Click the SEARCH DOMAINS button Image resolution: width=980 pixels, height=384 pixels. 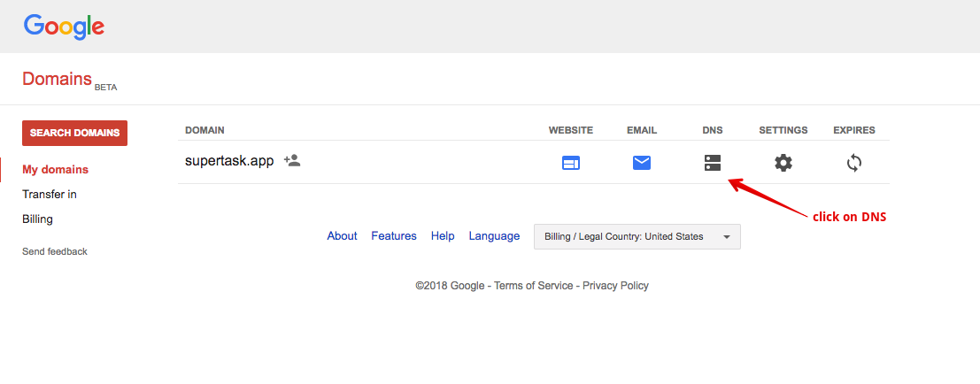(x=74, y=133)
